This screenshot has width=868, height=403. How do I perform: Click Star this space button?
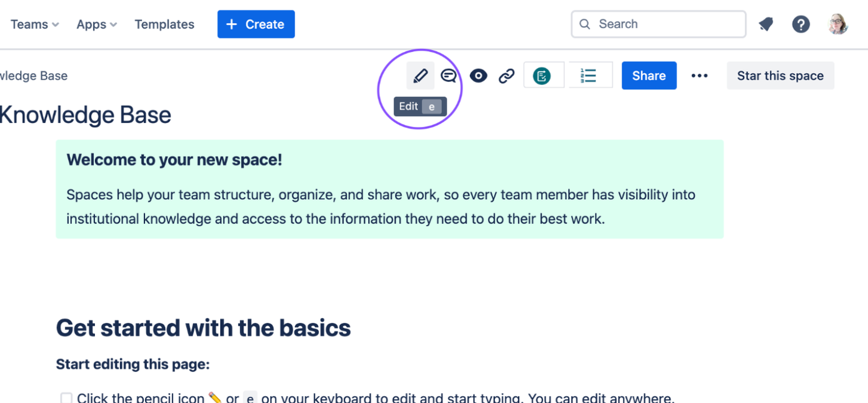781,76
